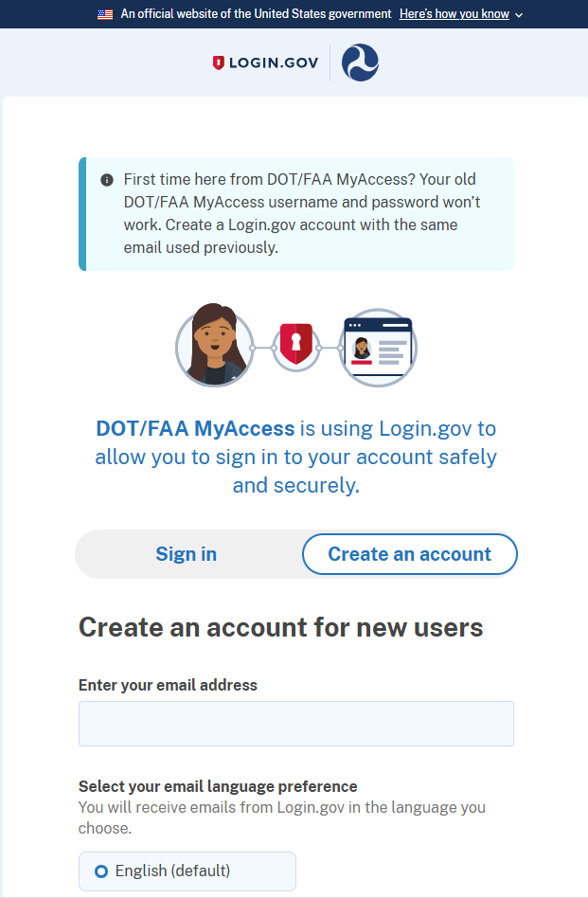Click the LOGIN.GOV wordmark text
Image resolution: width=588 pixels, height=898 pixels.
tap(274, 62)
